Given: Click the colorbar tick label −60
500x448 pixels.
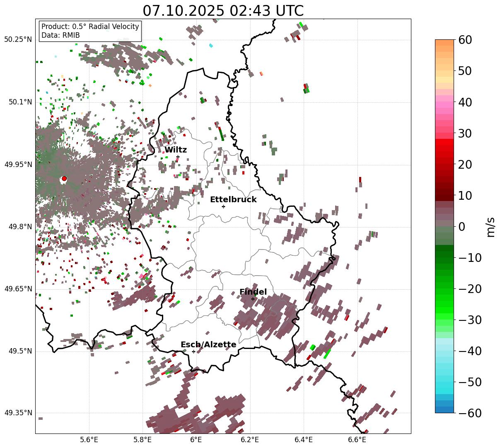Looking at the screenshot, I should pyautogui.click(x=470, y=413).
